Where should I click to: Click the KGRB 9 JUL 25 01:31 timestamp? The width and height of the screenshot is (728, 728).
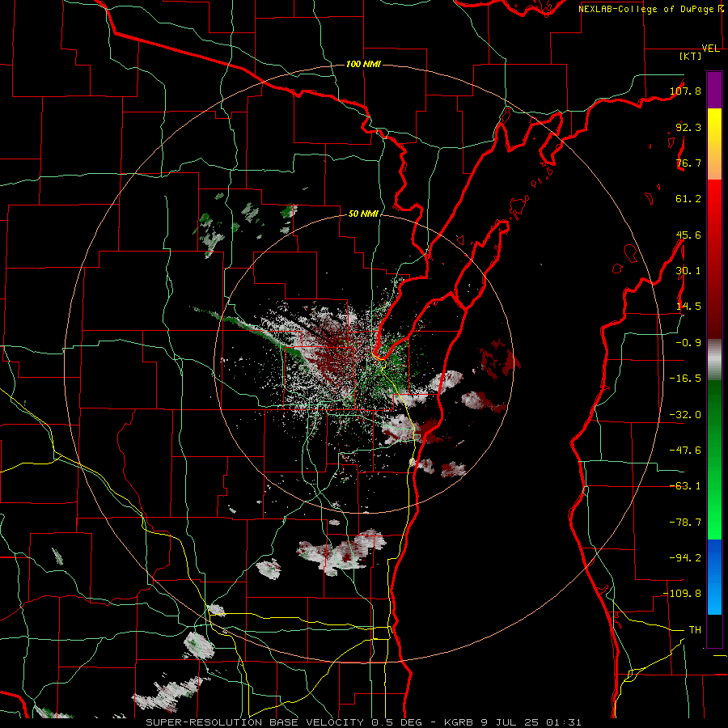pos(513,722)
